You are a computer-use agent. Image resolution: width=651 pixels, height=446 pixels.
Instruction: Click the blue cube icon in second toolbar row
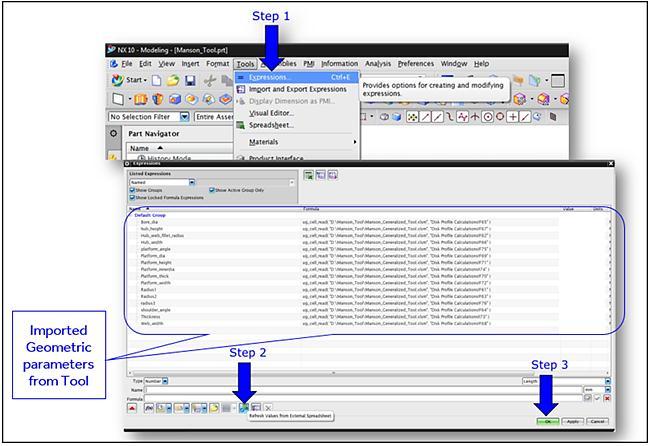(175, 99)
